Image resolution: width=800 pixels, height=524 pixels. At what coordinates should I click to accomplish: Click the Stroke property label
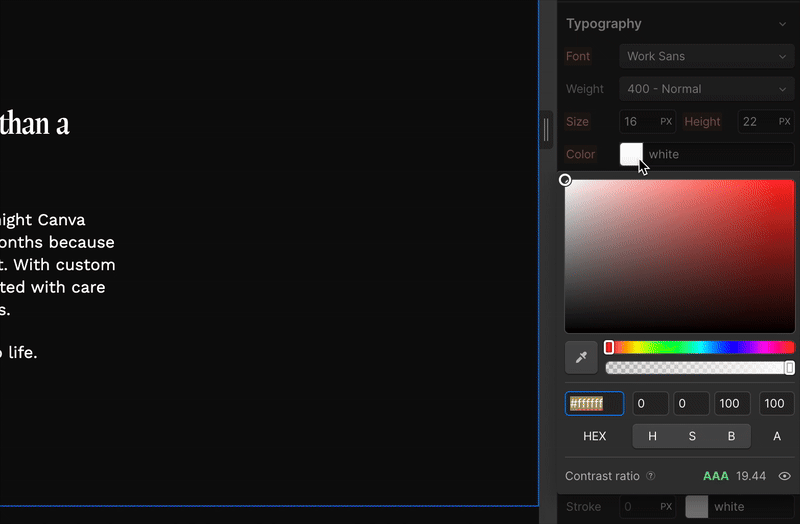click(x=583, y=507)
